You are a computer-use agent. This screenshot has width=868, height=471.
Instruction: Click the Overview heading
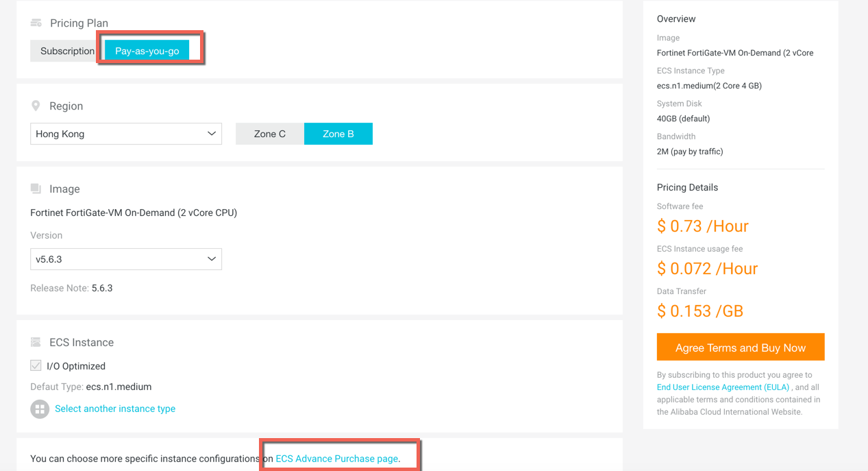676,19
